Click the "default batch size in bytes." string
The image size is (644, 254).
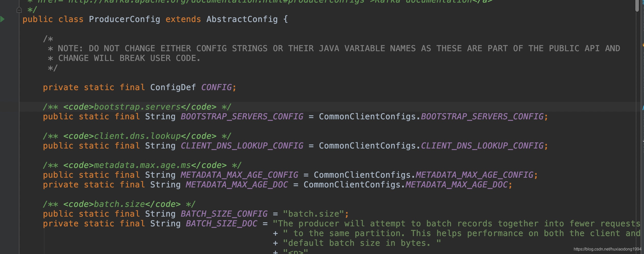tap(362, 243)
